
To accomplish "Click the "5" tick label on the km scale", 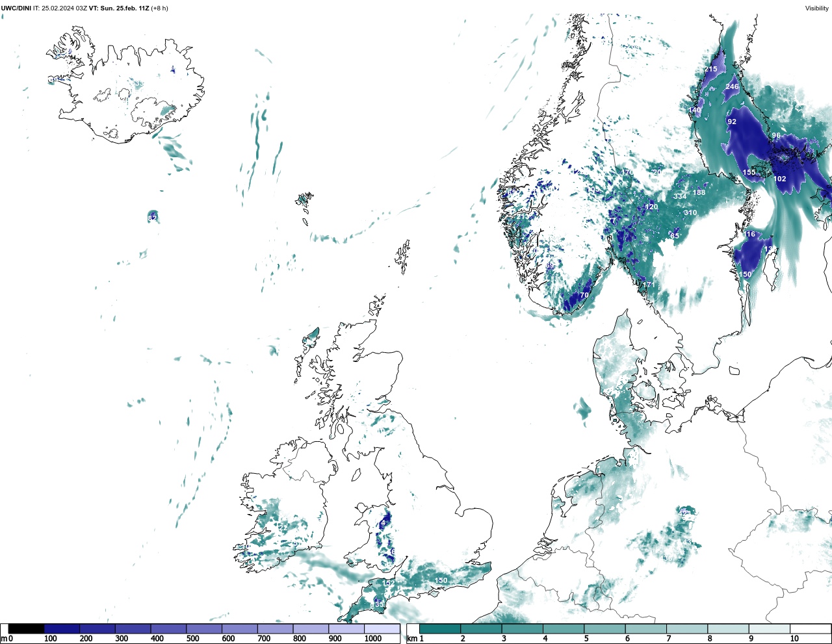I will 586,639.
